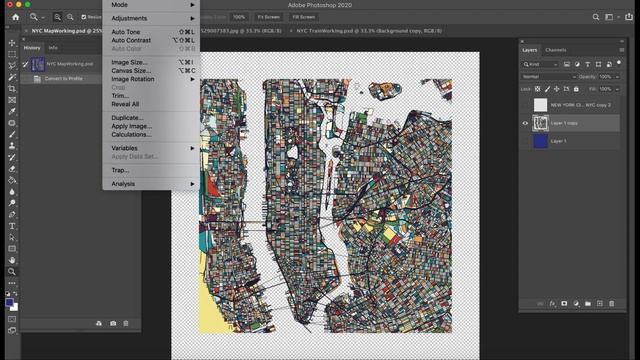Delete layer using Layers panel trash icon
Image resolution: width=640 pixels, height=360 pixels.
point(611,304)
